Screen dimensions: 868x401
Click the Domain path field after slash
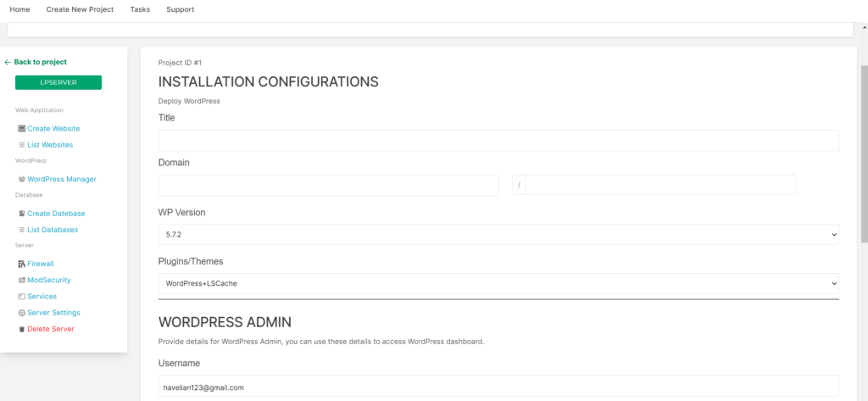click(660, 185)
